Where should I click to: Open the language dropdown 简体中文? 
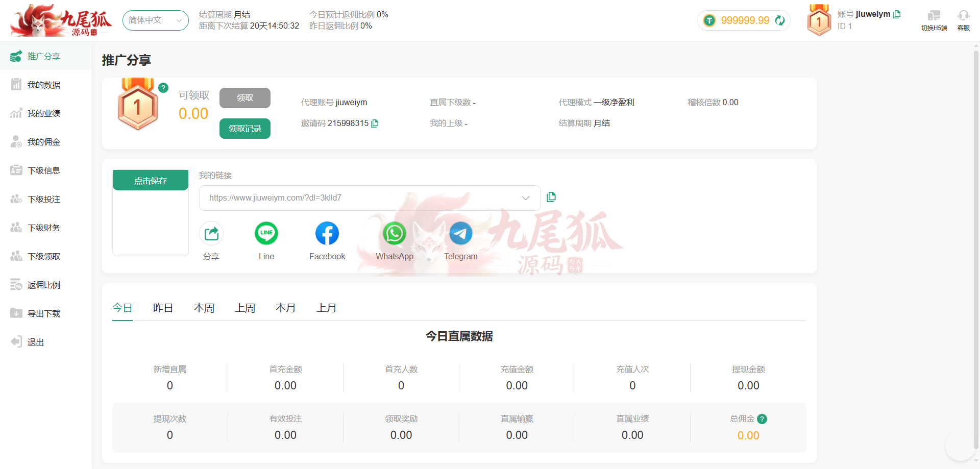[155, 20]
